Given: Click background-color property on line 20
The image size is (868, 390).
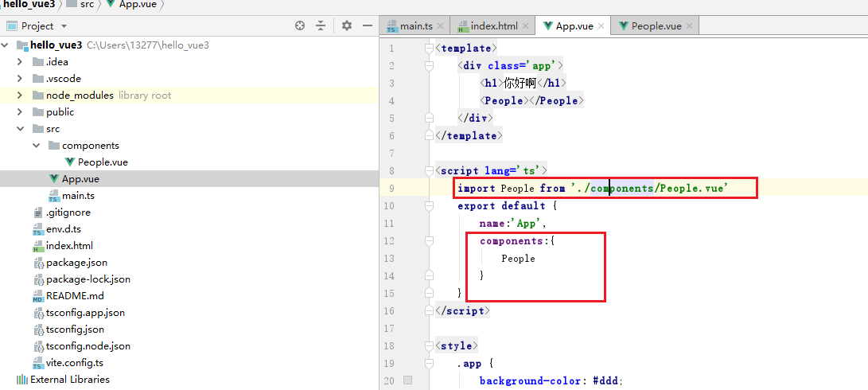Looking at the screenshot, I should (x=531, y=380).
